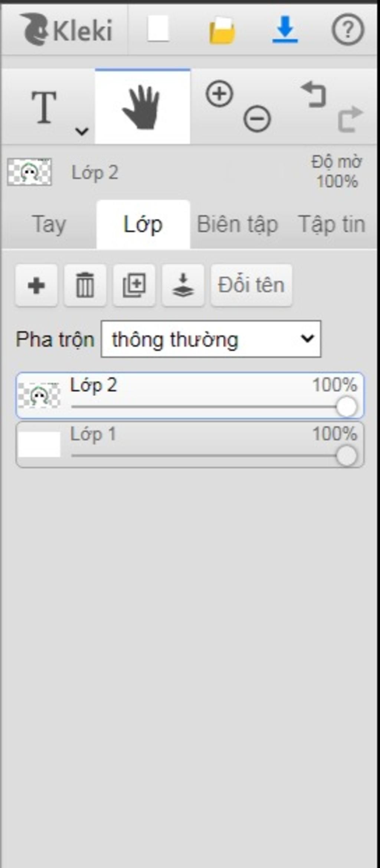Select the Hand pan tool
Image resolution: width=380 pixels, height=868 pixels.
pyautogui.click(x=142, y=107)
